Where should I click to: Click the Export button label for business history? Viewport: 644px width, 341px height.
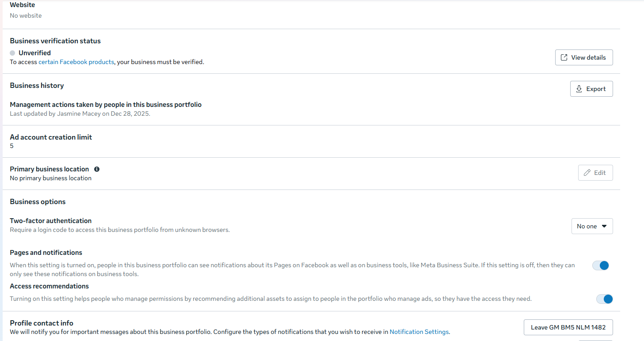pos(596,89)
